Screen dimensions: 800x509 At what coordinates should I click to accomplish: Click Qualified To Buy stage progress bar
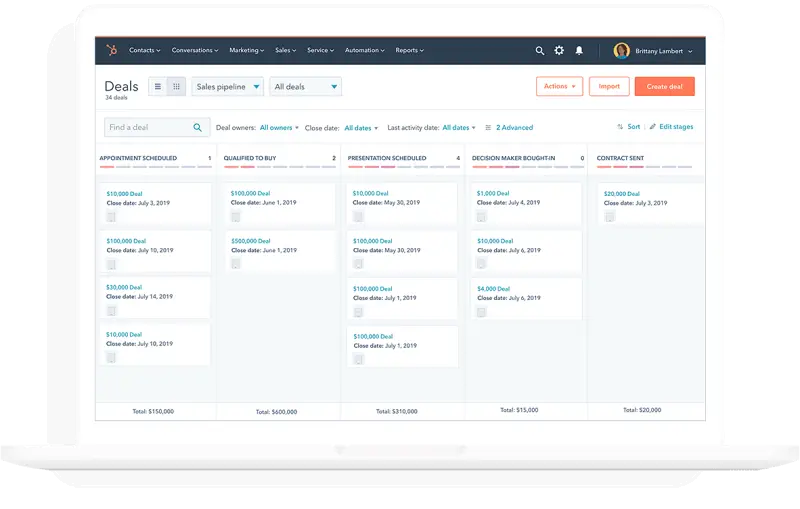tap(280, 167)
